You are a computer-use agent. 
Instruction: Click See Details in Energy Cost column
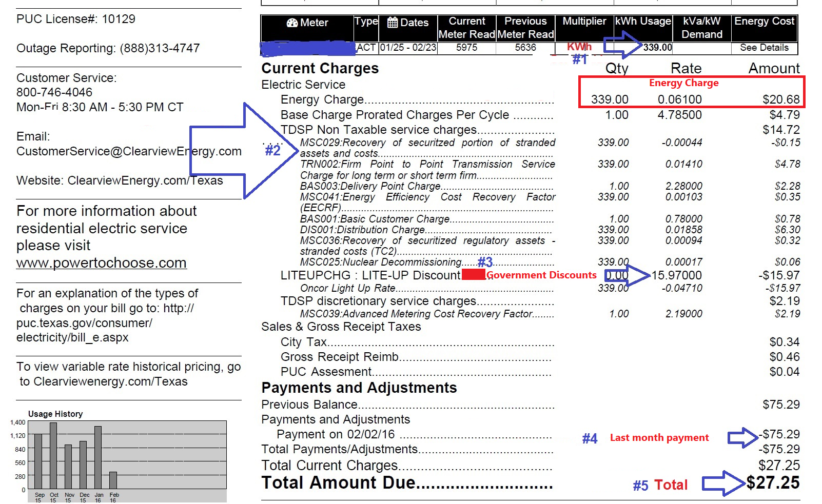(x=764, y=48)
